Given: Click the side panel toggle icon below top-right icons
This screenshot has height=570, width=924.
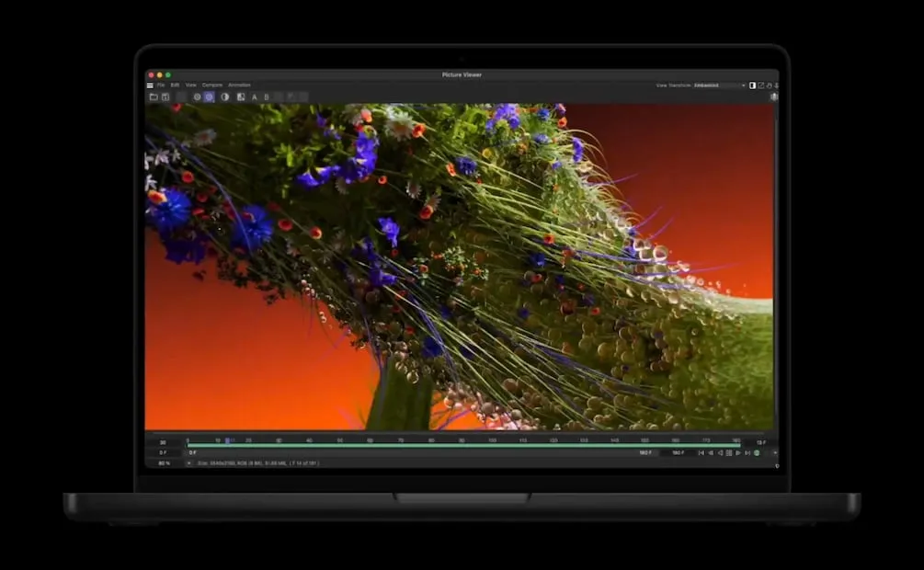Looking at the screenshot, I should 774,97.
